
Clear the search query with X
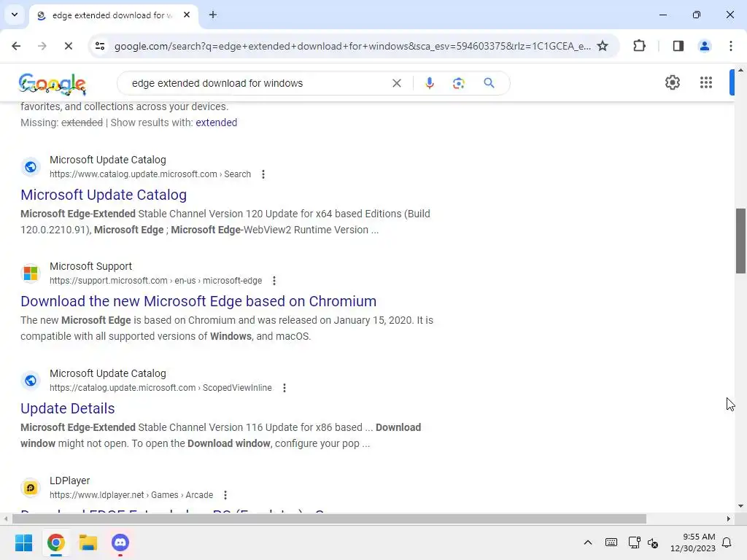[396, 83]
